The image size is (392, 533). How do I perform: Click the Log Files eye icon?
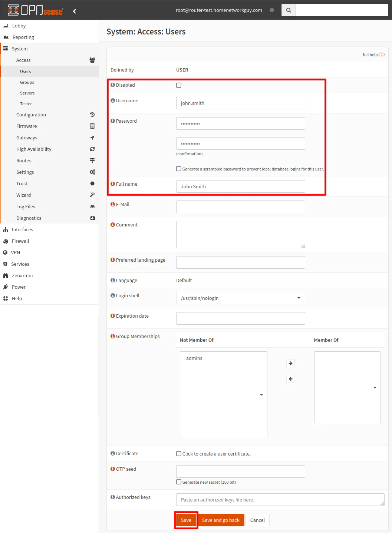pos(92,206)
